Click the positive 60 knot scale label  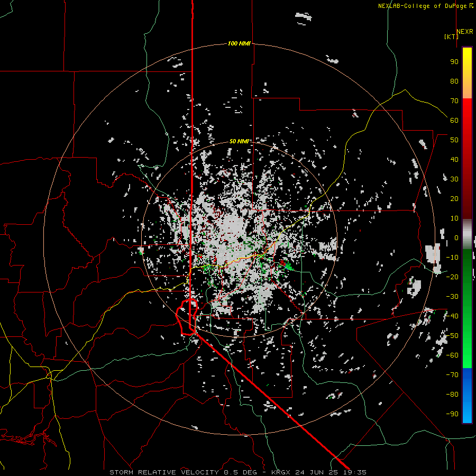click(454, 120)
